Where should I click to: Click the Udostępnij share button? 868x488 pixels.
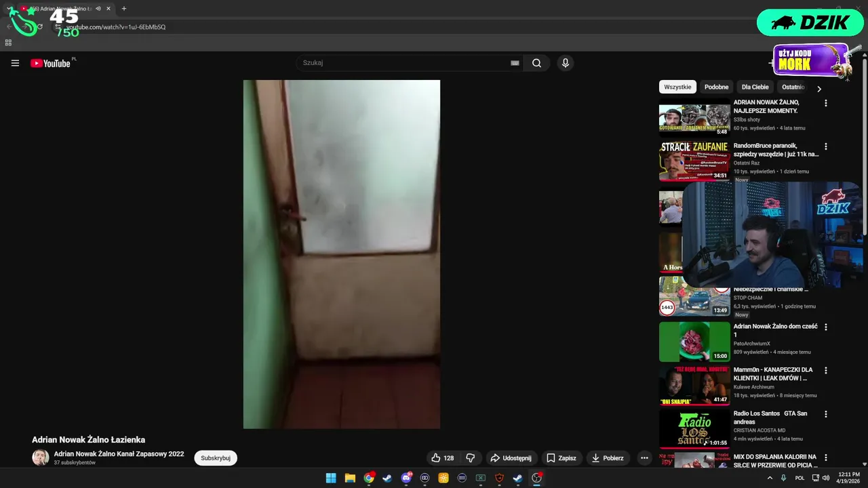coord(511,458)
